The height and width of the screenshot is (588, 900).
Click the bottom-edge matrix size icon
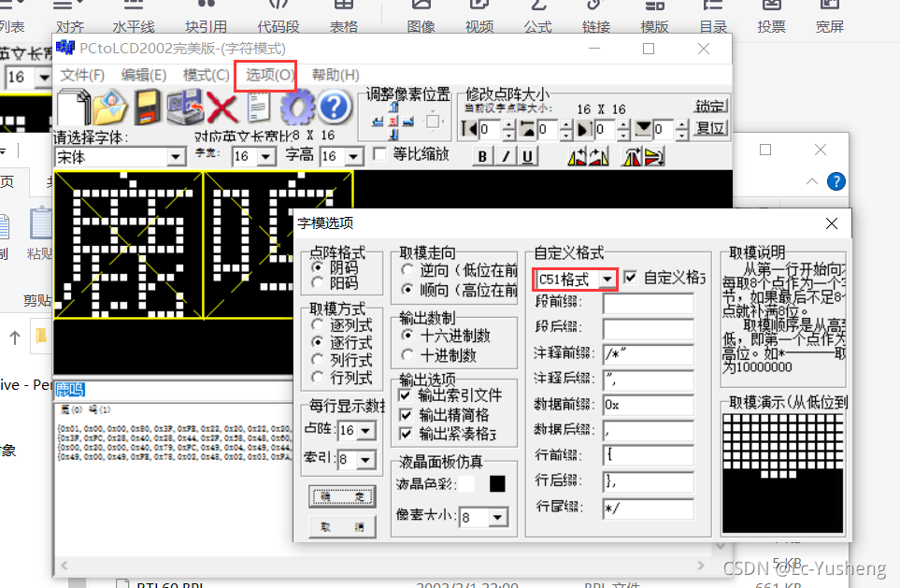point(643,129)
